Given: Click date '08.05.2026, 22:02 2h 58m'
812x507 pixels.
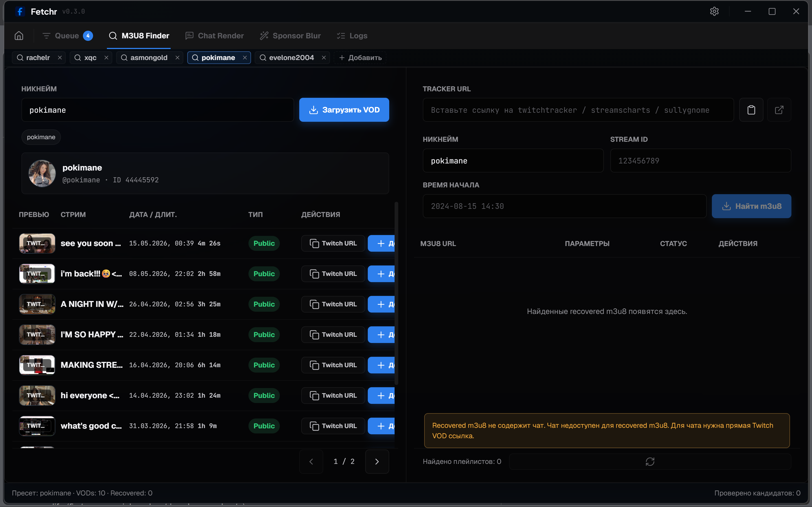Looking at the screenshot, I should click(175, 274).
